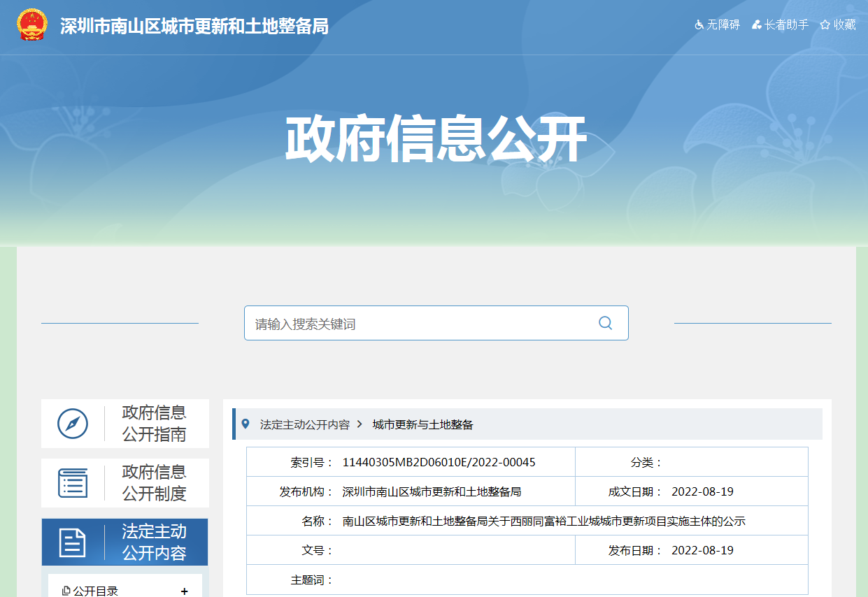Open 城市更新与土地整备 breadcrumb link
The width and height of the screenshot is (868, 597).
pos(422,425)
